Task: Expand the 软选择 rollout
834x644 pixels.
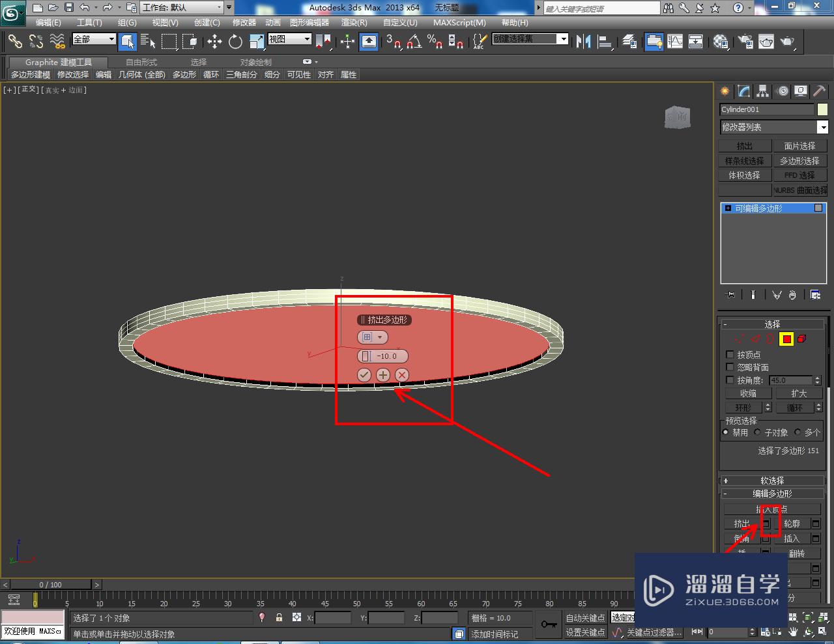Action: click(773, 481)
